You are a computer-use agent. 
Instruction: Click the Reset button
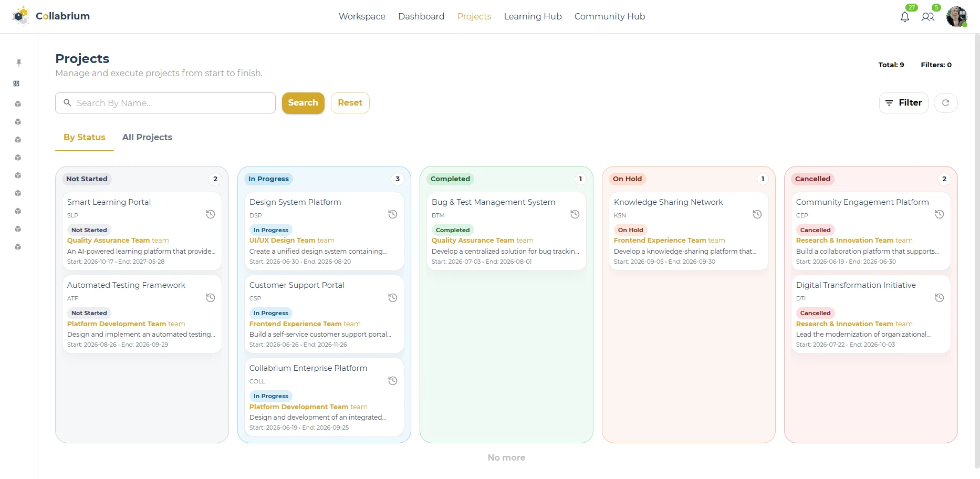coord(350,103)
